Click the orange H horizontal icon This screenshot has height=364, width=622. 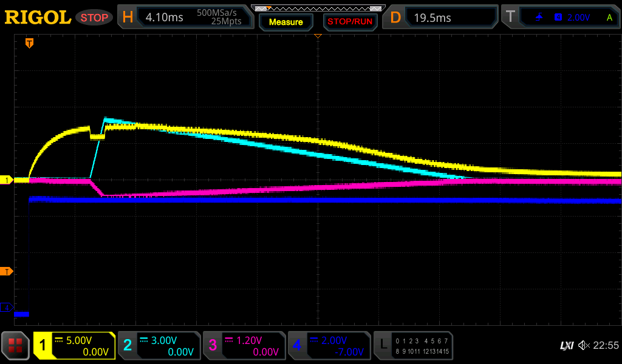[128, 18]
